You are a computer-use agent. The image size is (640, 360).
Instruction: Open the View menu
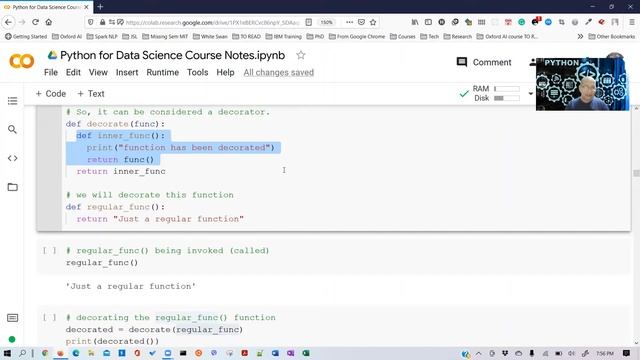coord(98,72)
